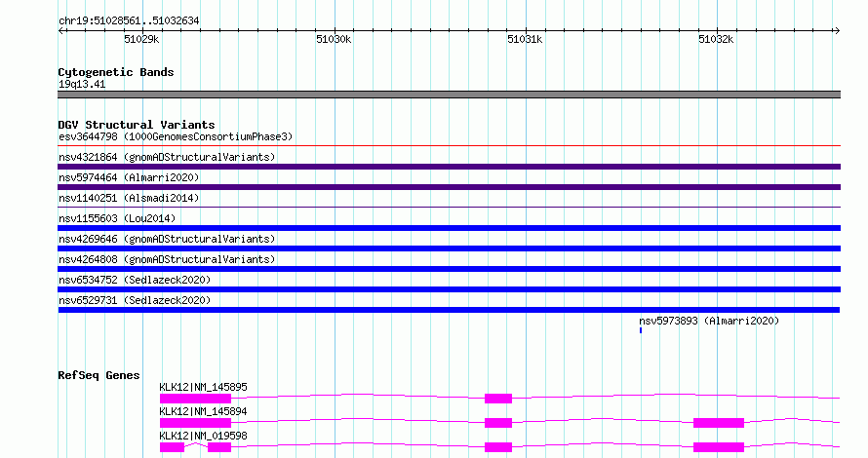Image resolution: width=868 pixels, height=458 pixels.
Task: Open nsv6529731 Sedlazeck2020 variant label
Action: [x=135, y=300]
